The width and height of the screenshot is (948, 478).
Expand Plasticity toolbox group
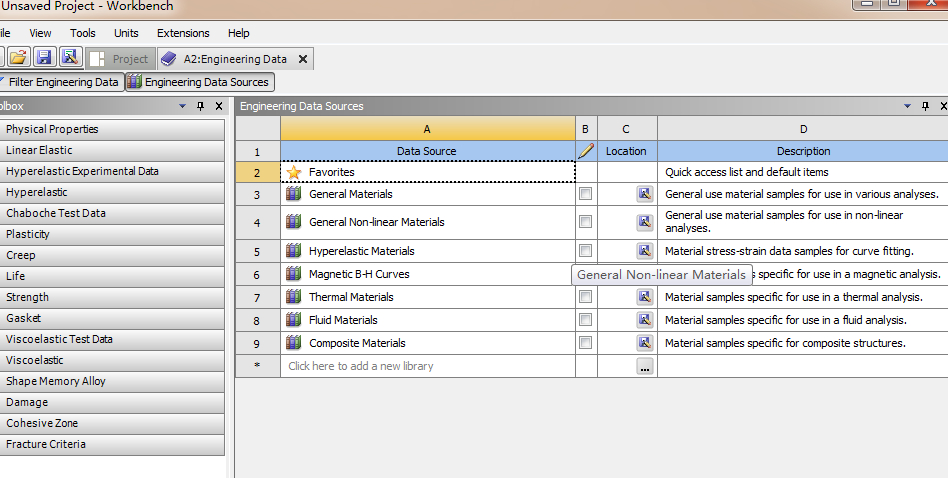coord(112,234)
